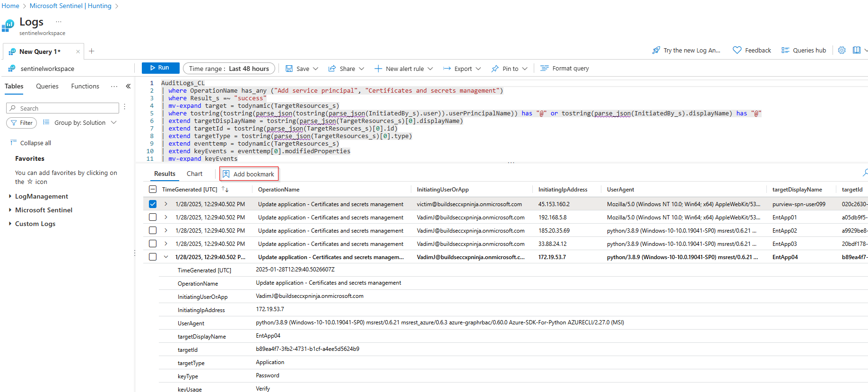Open the Export dropdown menu

pyautogui.click(x=478, y=69)
